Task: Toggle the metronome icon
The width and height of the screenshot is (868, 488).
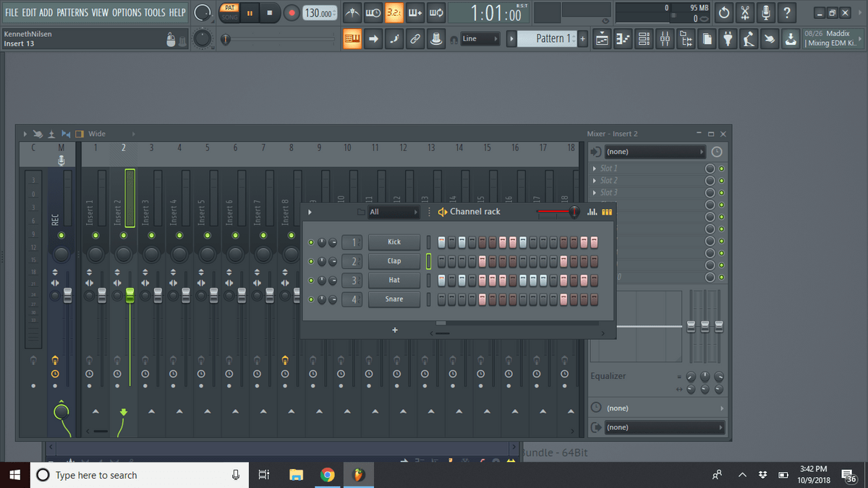Action: click(352, 12)
